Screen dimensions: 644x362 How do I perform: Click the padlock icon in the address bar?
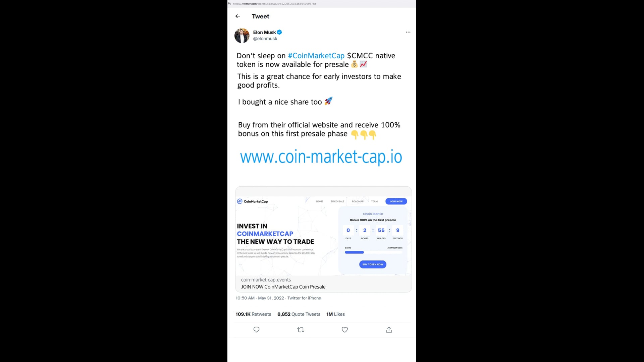(229, 4)
